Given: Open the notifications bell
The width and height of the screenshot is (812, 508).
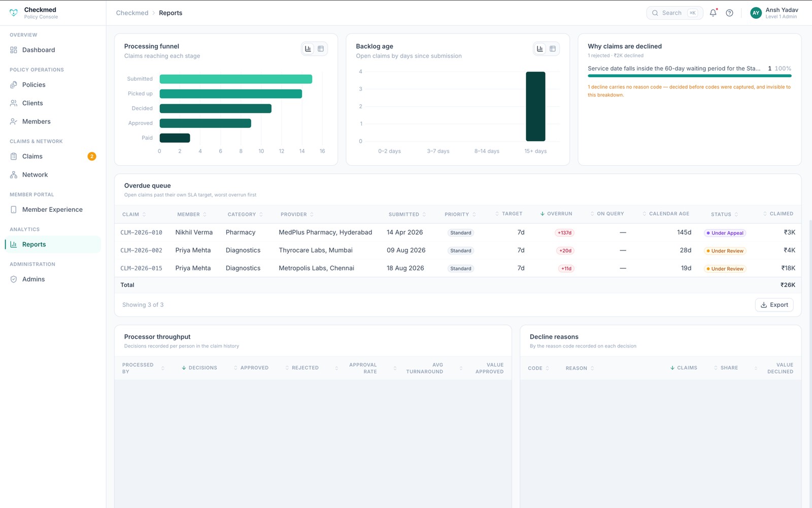Looking at the screenshot, I should [713, 13].
